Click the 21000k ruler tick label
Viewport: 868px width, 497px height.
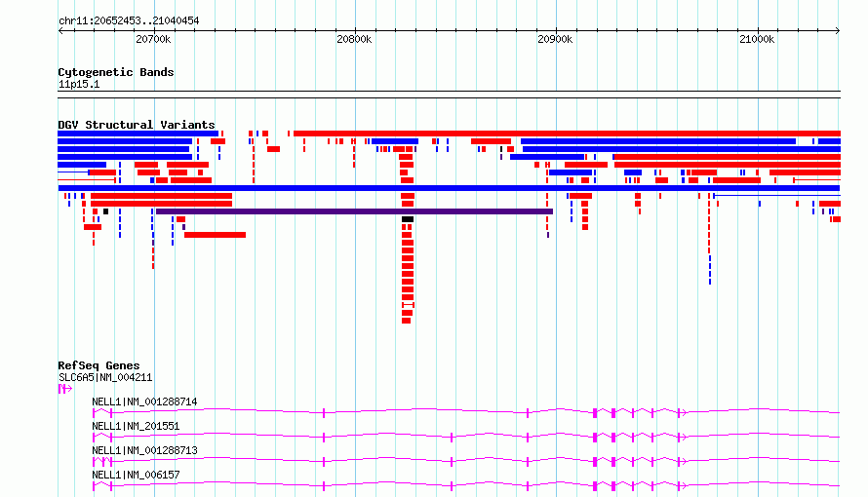757,39
